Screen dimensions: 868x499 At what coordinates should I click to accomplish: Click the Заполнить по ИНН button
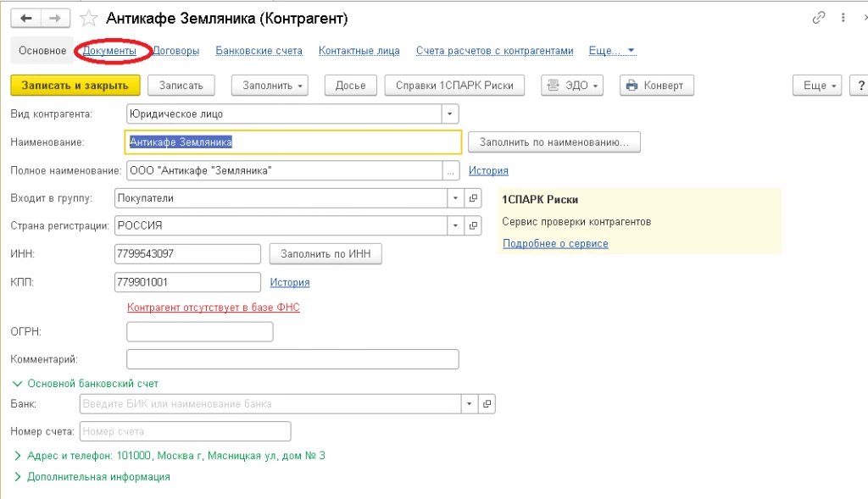click(x=325, y=254)
